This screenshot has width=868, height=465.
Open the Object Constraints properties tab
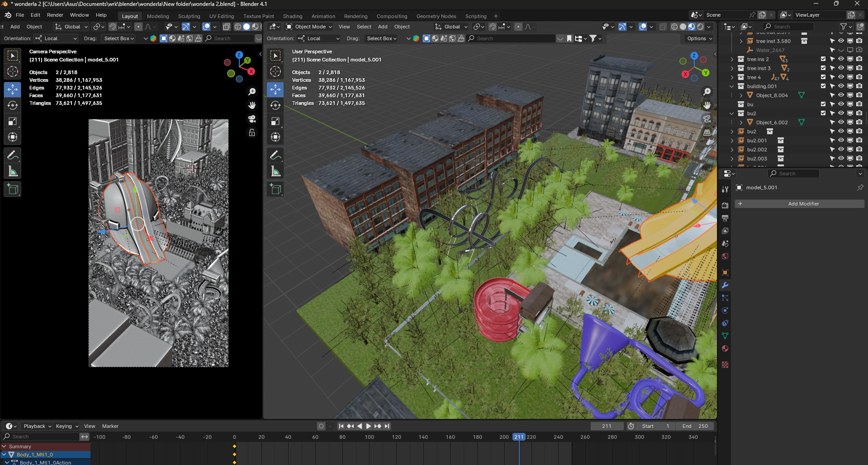click(725, 323)
